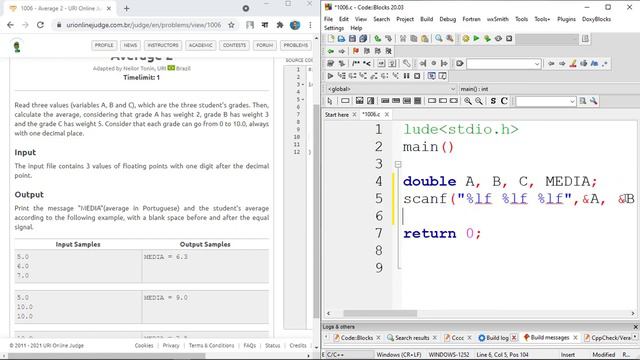Image resolution: width=640 pixels, height=360 pixels.
Task: Click the bold S source icon
Action: [493, 101]
